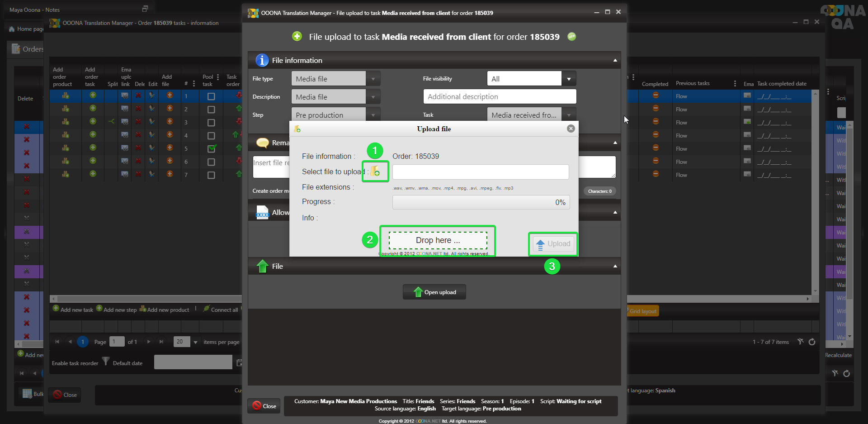Toggle Pool task checkbox for row 5
Screen dimensions: 868x424
click(211, 148)
